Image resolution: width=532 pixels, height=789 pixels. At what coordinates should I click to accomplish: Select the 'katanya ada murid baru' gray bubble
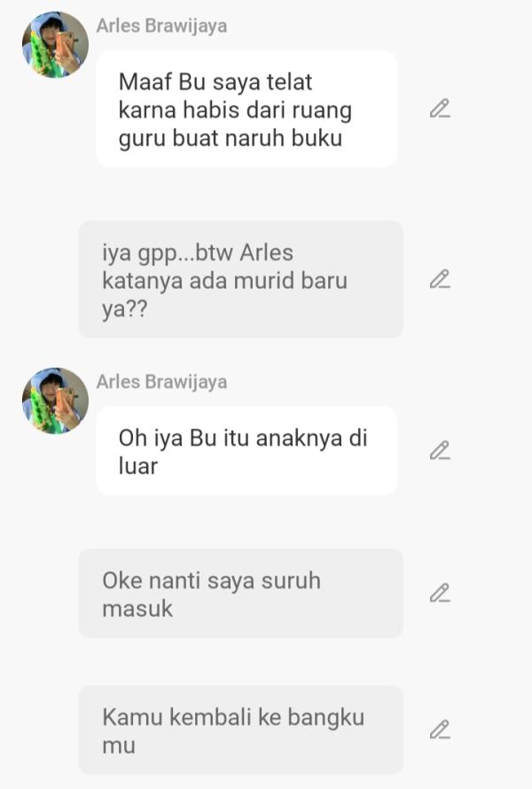point(240,279)
